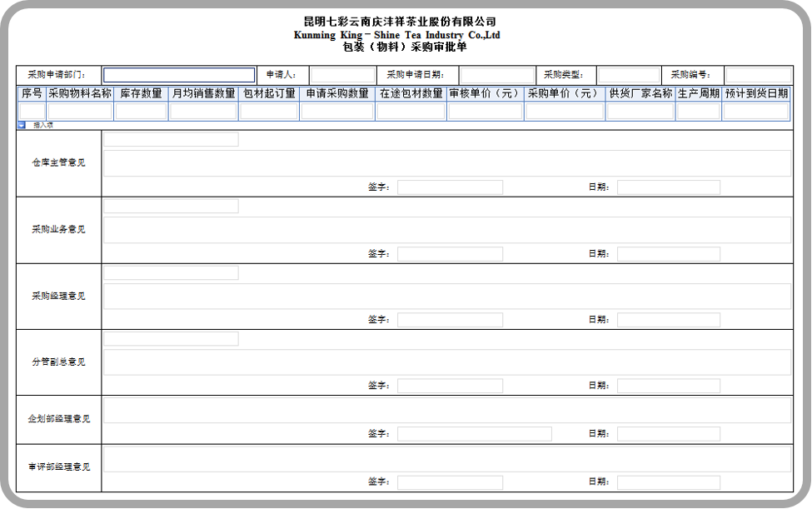This screenshot has width=812, height=509.
Task: Click the 库存数量 input cell
Action: pyautogui.click(x=141, y=111)
